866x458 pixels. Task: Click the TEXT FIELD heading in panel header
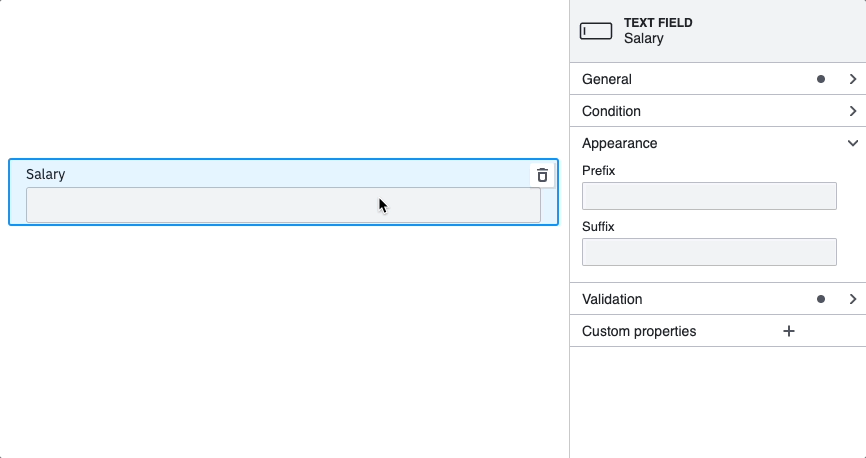tap(658, 22)
